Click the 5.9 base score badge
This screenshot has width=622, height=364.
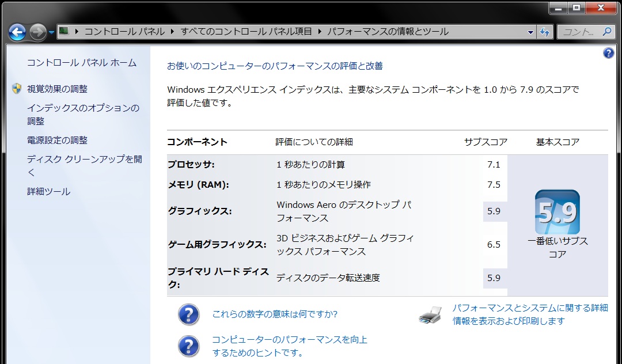pos(557,212)
